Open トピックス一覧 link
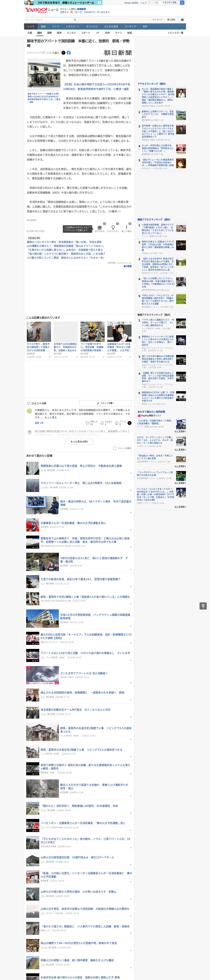 [175, 33]
